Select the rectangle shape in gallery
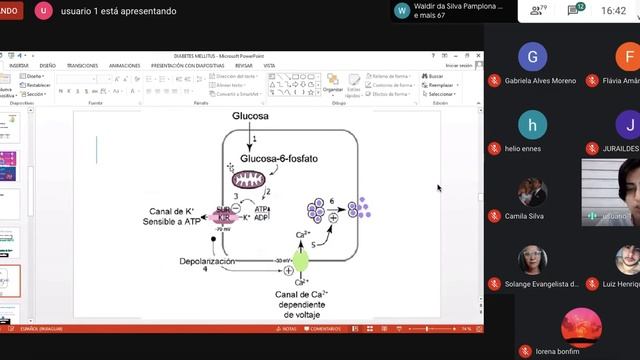 click(296, 77)
